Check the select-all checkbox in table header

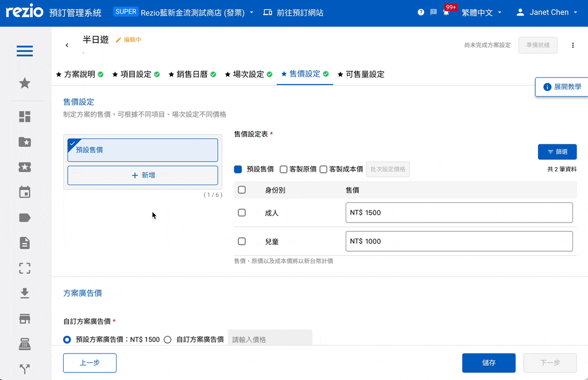coord(242,190)
